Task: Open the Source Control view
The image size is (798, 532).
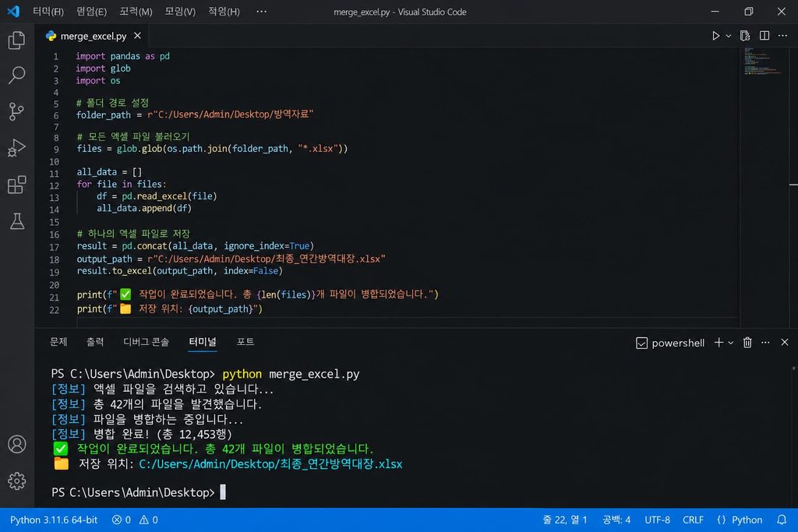Action: [x=17, y=111]
